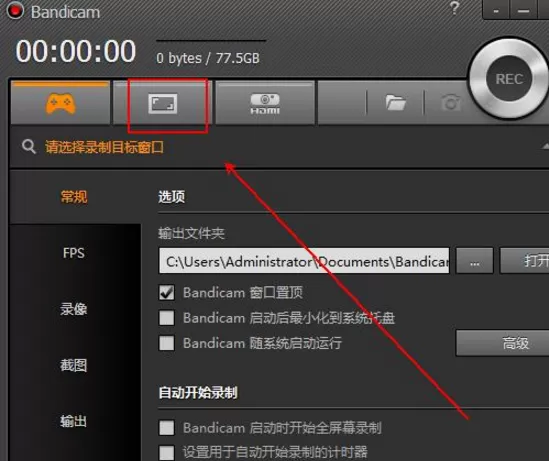Enable Bandicam 启动时开始全屏幕录制 checkbox
The height and width of the screenshot is (461, 549).
click(x=167, y=428)
